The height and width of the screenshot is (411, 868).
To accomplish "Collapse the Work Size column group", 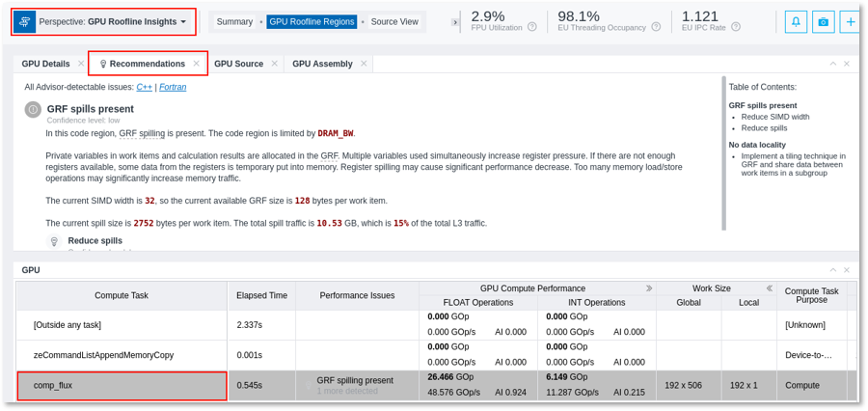I will point(769,288).
